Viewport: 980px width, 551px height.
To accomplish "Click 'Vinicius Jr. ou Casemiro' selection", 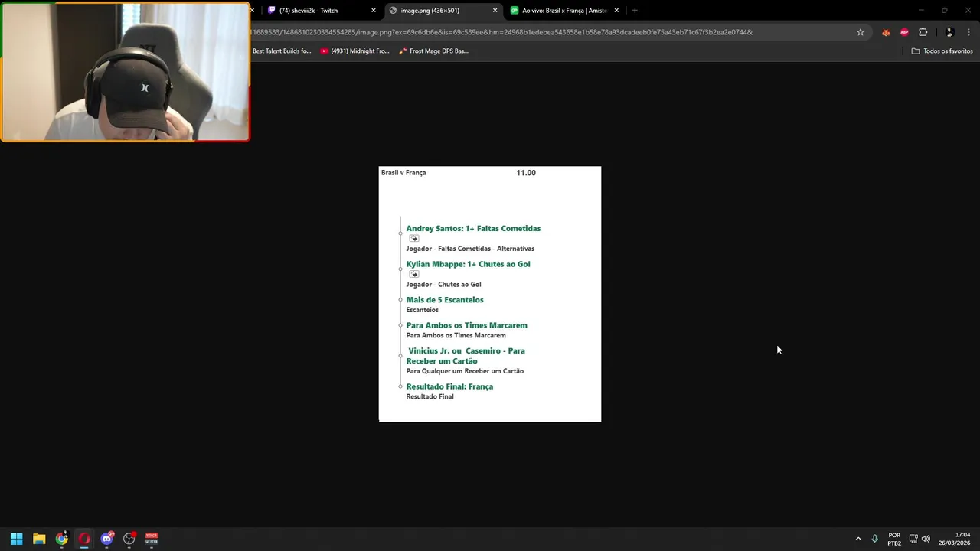I will click(466, 356).
